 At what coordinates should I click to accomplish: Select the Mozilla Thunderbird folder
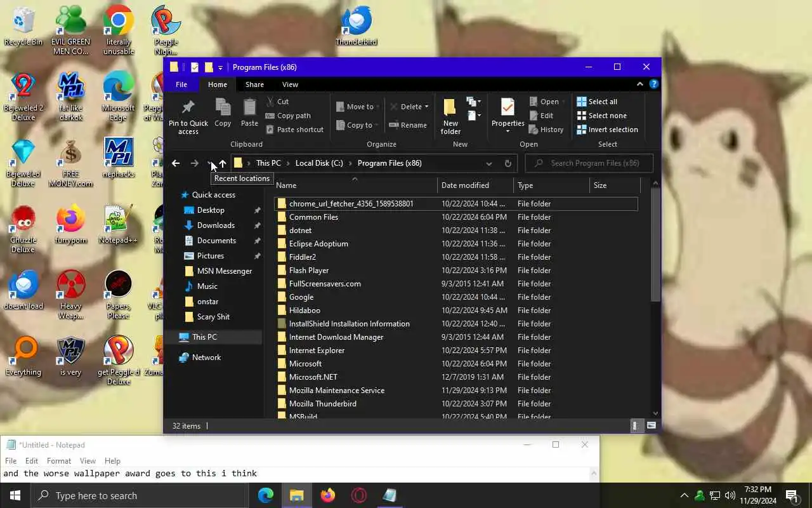coord(456,404)
